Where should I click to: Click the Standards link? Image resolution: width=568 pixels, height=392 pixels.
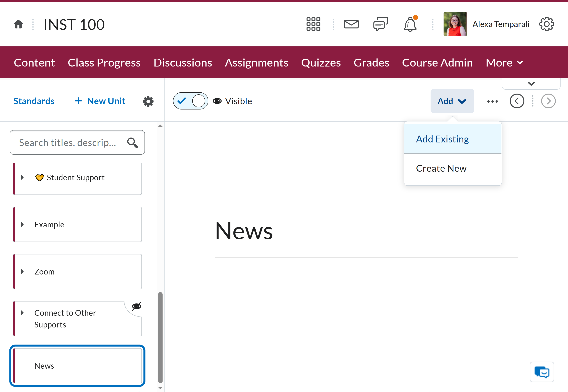coord(34,101)
